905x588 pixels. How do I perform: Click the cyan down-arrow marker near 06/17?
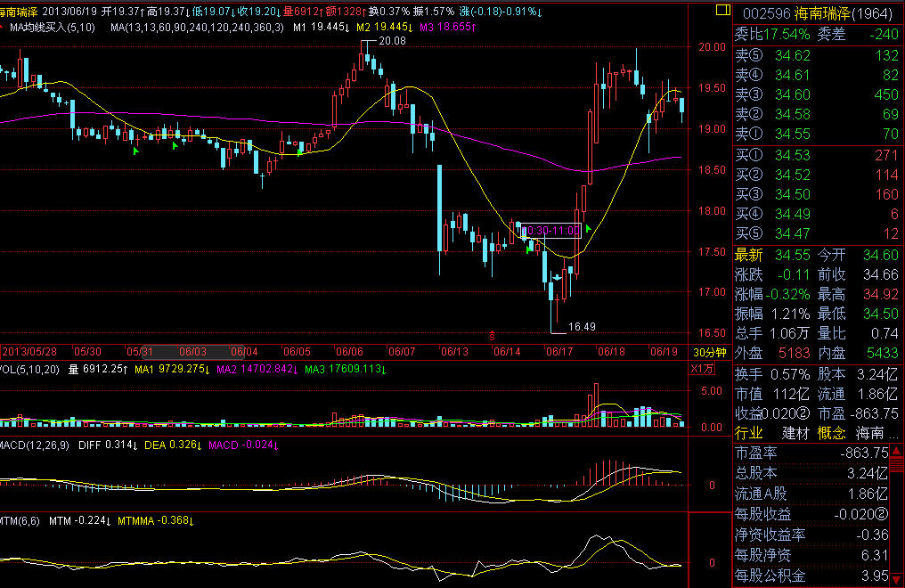[558, 277]
